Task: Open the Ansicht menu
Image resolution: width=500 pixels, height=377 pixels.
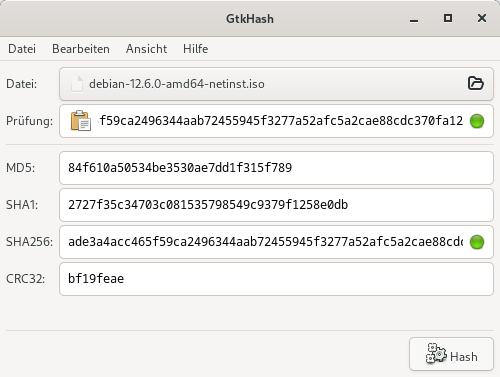Action: [146, 49]
